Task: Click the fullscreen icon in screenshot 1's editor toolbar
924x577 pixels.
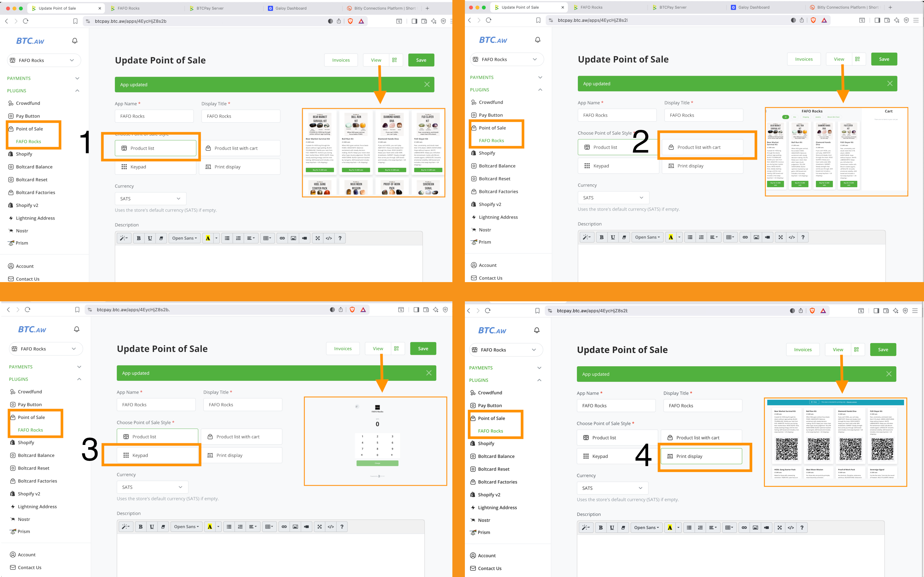Action: (318, 238)
